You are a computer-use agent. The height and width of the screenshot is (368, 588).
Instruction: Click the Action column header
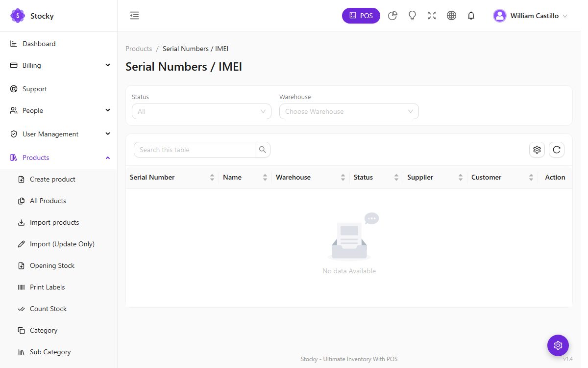555,177
